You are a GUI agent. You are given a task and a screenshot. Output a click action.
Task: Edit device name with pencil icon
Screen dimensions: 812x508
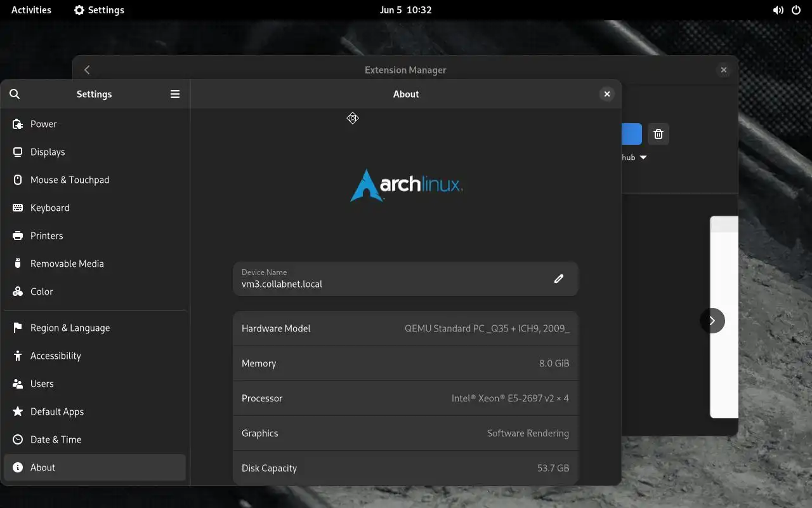(559, 279)
